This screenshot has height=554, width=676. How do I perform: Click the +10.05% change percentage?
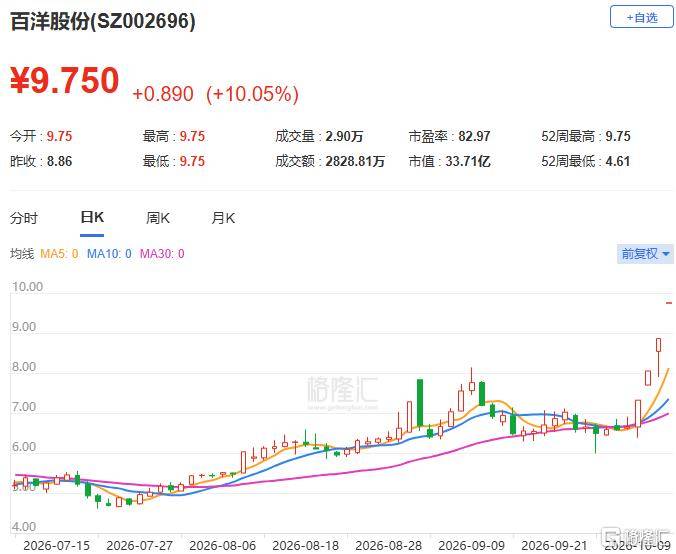tap(252, 94)
